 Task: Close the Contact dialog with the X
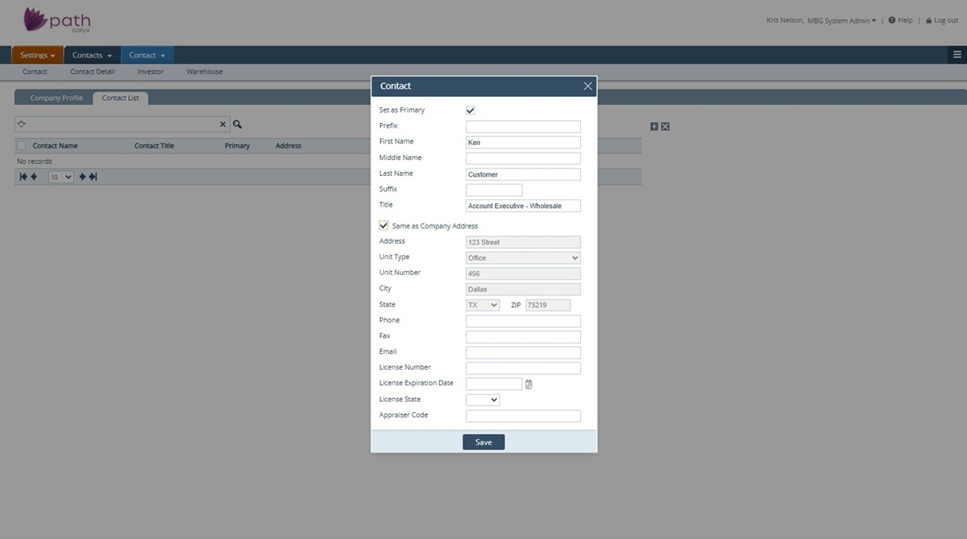click(587, 86)
